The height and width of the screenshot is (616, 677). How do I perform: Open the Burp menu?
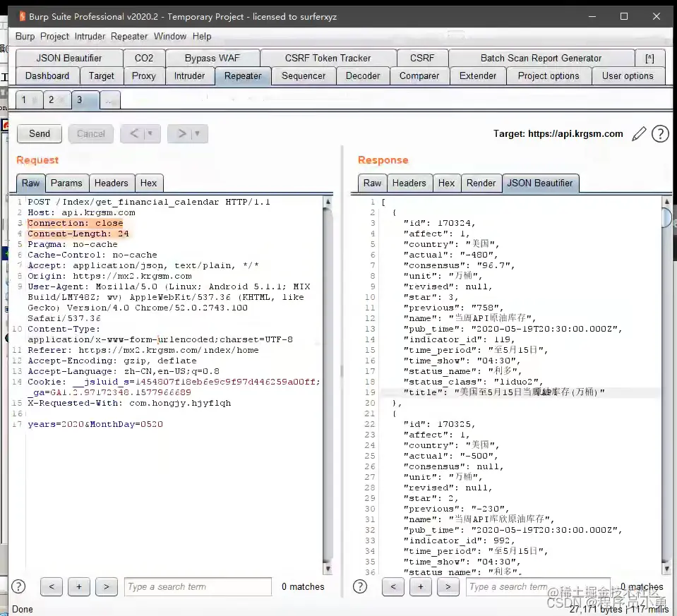tap(25, 36)
